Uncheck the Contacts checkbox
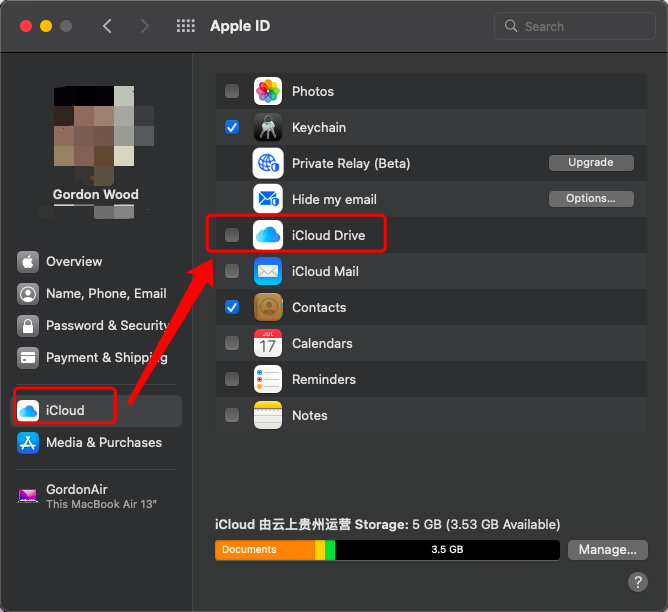Screen dimensions: 668x612 coord(232,307)
